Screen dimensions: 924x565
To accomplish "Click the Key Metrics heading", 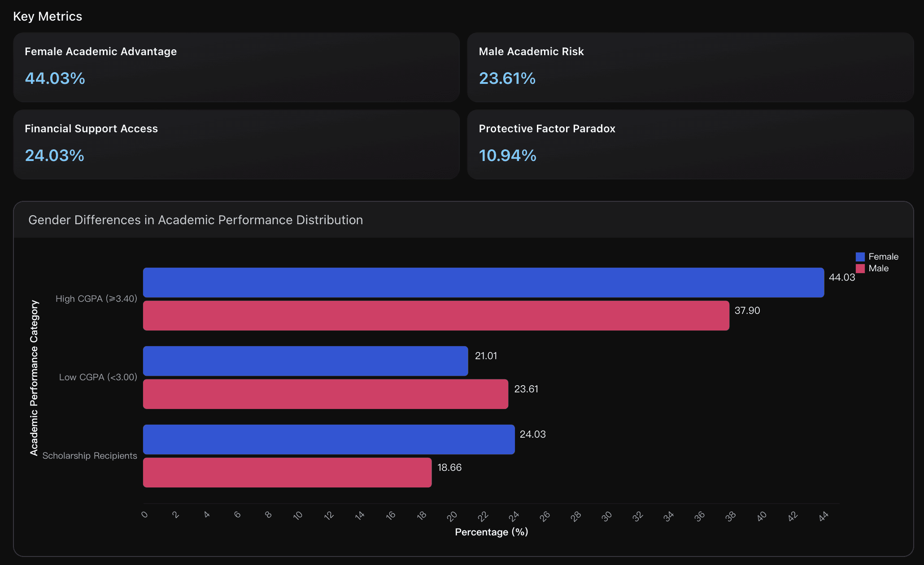I will (x=48, y=17).
